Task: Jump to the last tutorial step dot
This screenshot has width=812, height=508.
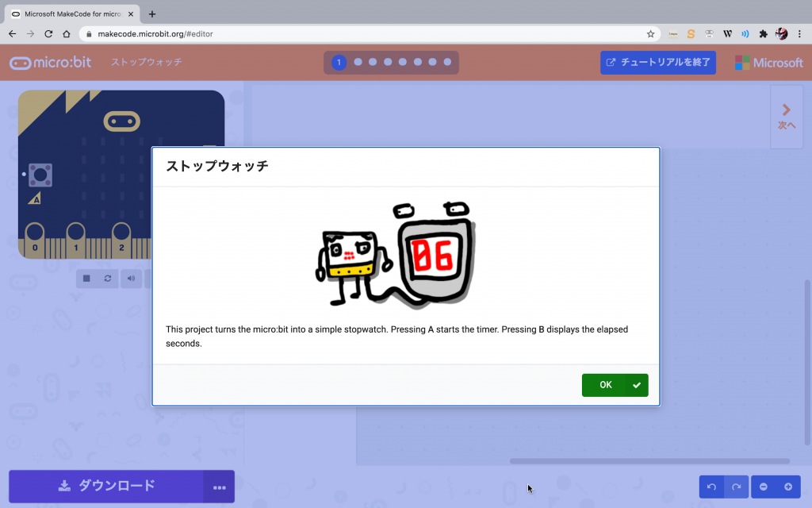Action: point(447,62)
